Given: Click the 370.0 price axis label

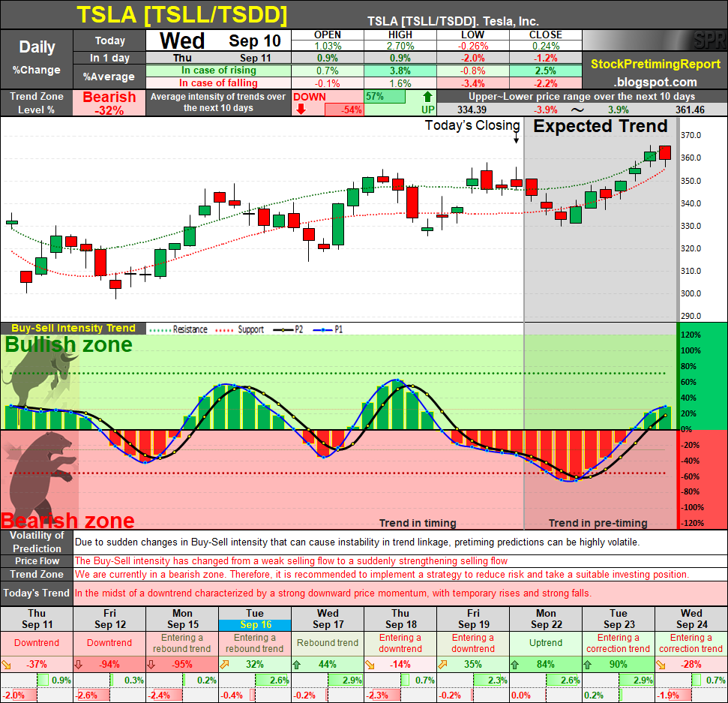Looking at the screenshot, I should pyautogui.click(x=691, y=135).
